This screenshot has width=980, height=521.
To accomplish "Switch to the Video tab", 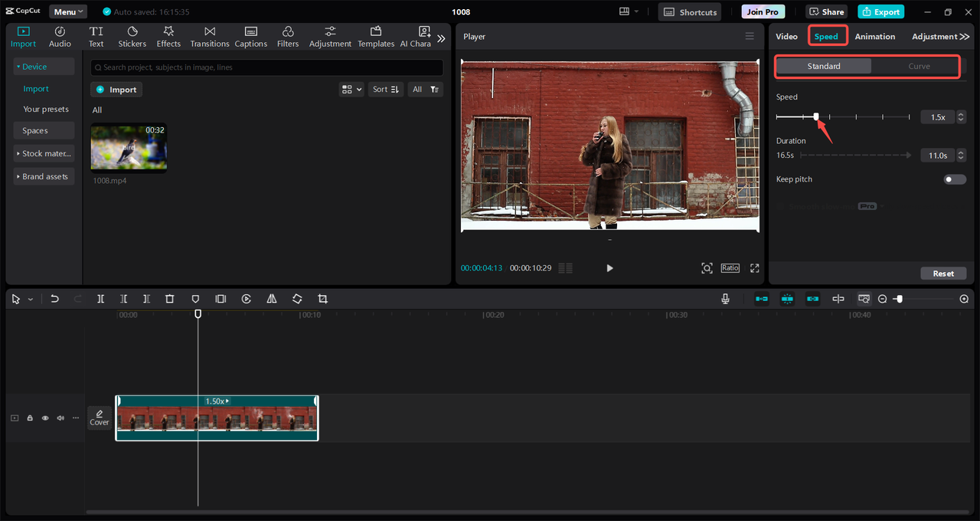I will pyautogui.click(x=786, y=36).
